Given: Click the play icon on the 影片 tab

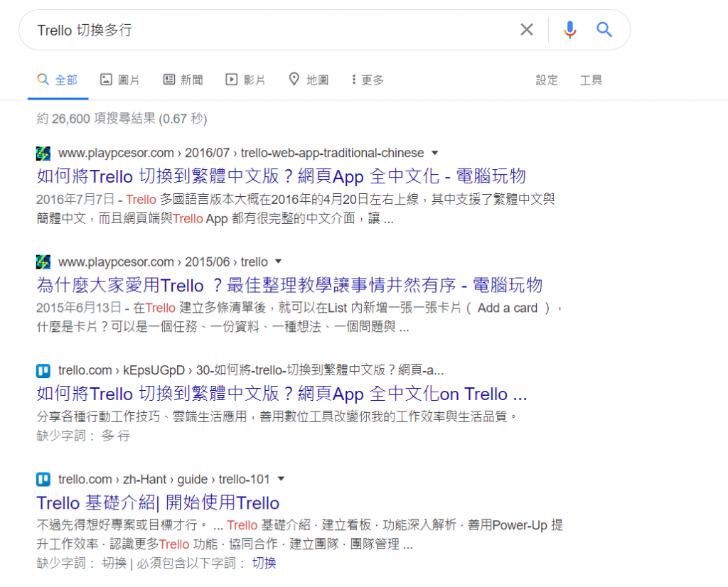Looking at the screenshot, I should coord(231,80).
